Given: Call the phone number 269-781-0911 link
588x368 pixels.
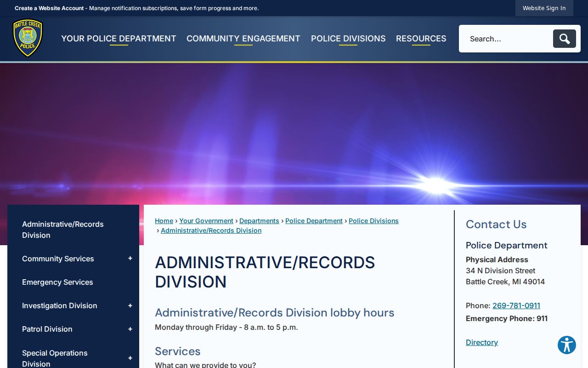Looking at the screenshot, I should coord(516,305).
